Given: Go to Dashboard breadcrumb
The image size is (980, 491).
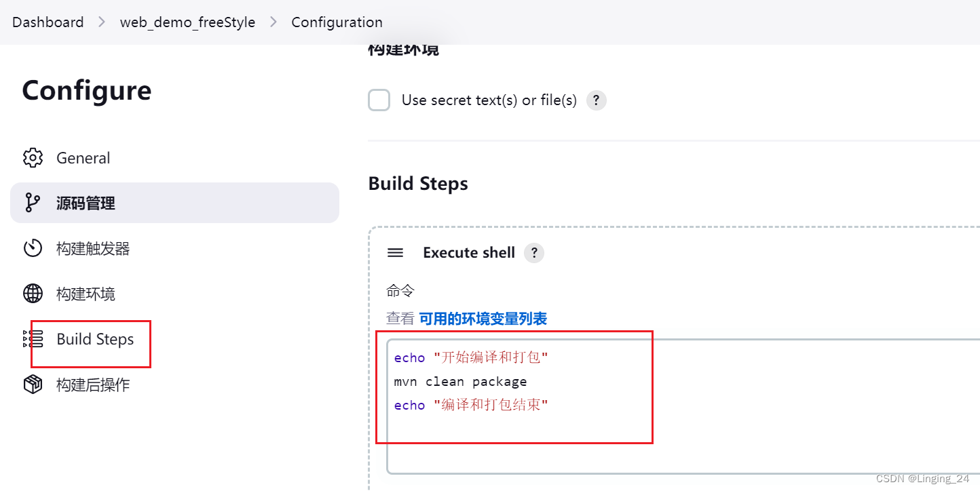Looking at the screenshot, I should tap(48, 22).
